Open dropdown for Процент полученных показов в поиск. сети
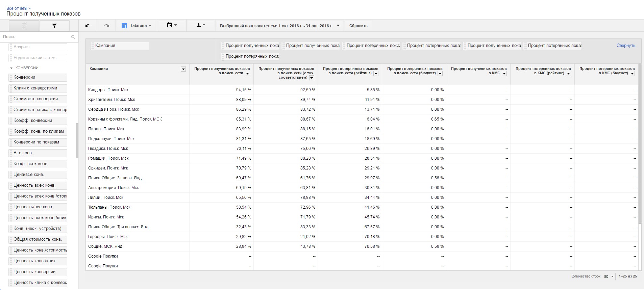This screenshot has height=290, width=644. pos(247,74)
